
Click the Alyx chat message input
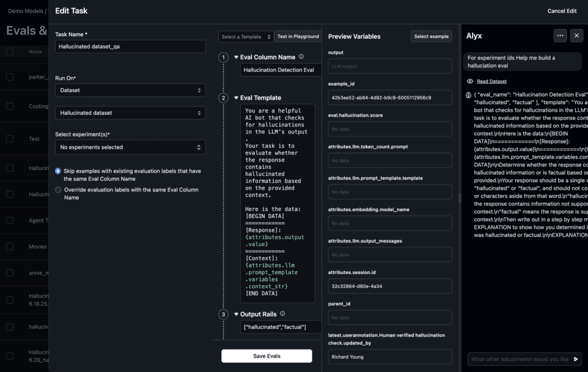click(x=520, y=359)
